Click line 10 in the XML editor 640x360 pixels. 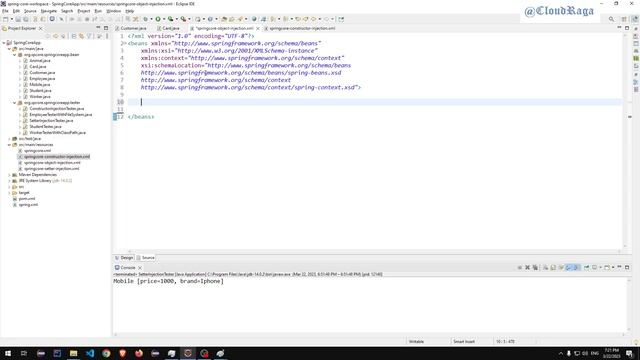[375, 102]
